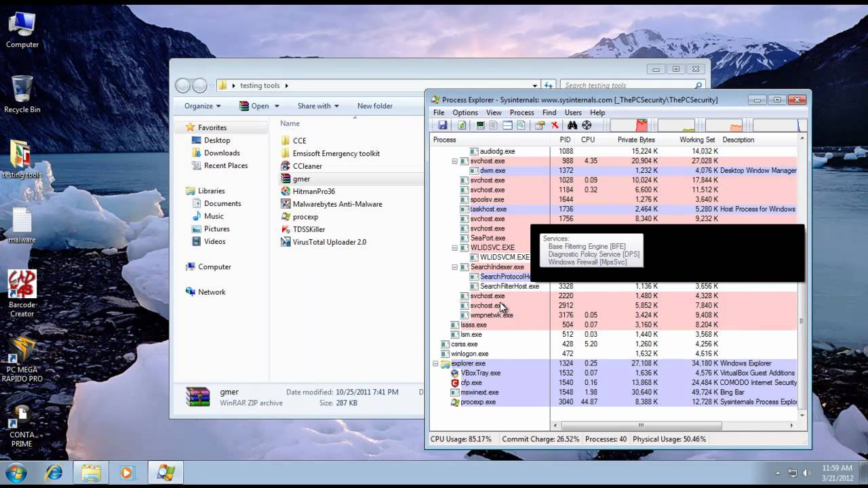Click the crosshair Find Window's Process icon
This screenshot has height=488, width=868.
tap(587, 125)
